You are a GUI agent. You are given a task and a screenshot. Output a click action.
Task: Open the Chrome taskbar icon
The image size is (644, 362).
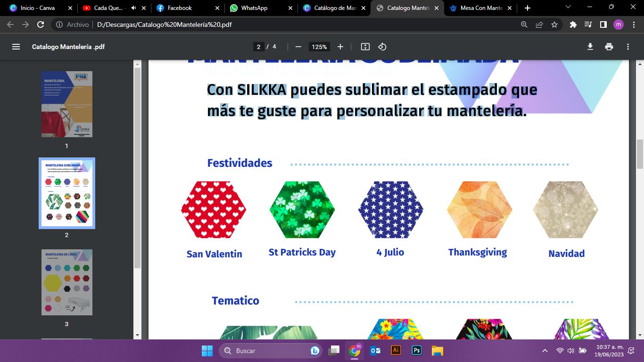click(355, 351)
